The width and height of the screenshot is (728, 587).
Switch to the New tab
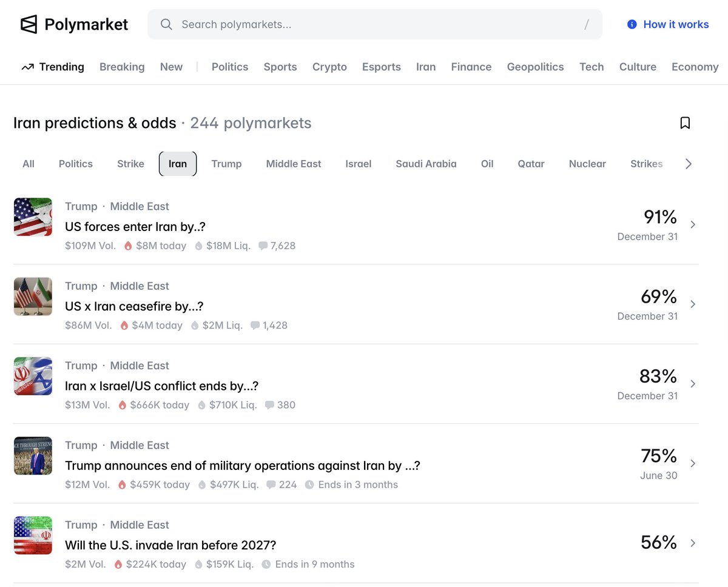click(x=171, y=67)
